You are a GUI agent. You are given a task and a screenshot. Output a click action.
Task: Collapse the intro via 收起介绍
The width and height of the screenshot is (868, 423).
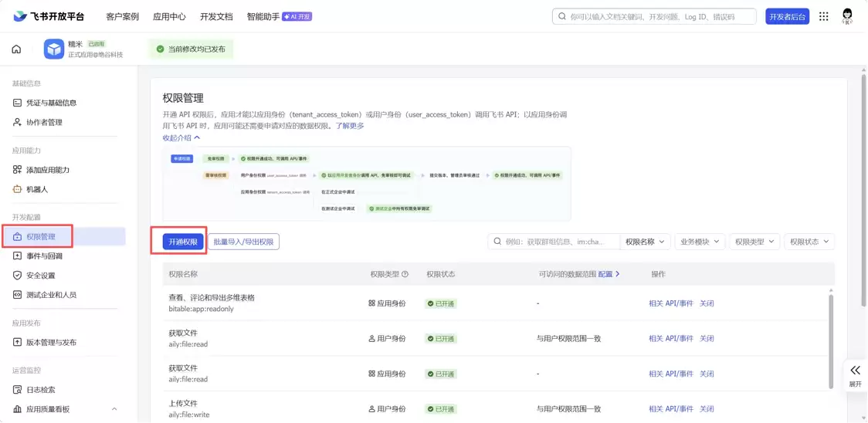click(x=181, y=137)
